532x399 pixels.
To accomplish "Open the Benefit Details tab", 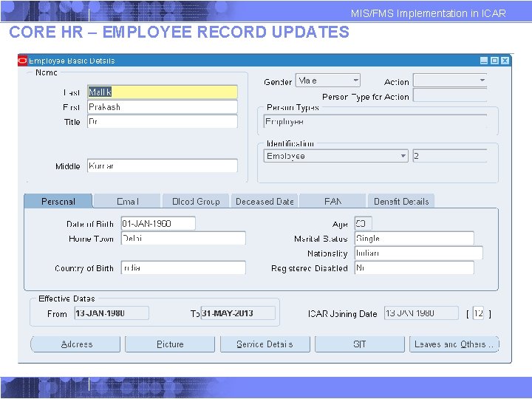I will coord(401,202).
